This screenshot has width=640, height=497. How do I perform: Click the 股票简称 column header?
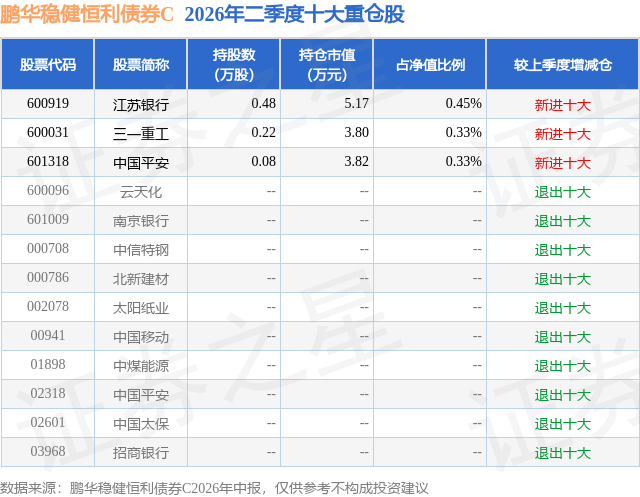click(141, 64)
